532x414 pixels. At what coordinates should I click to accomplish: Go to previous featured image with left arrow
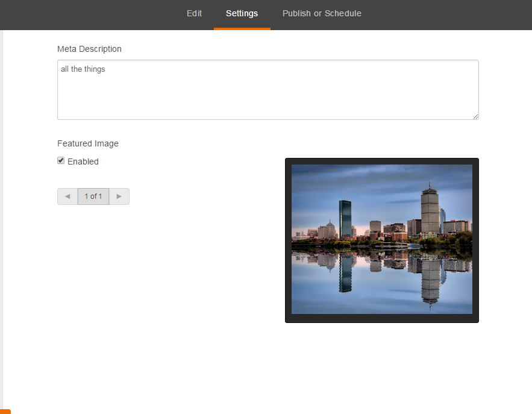coord(67,196)
